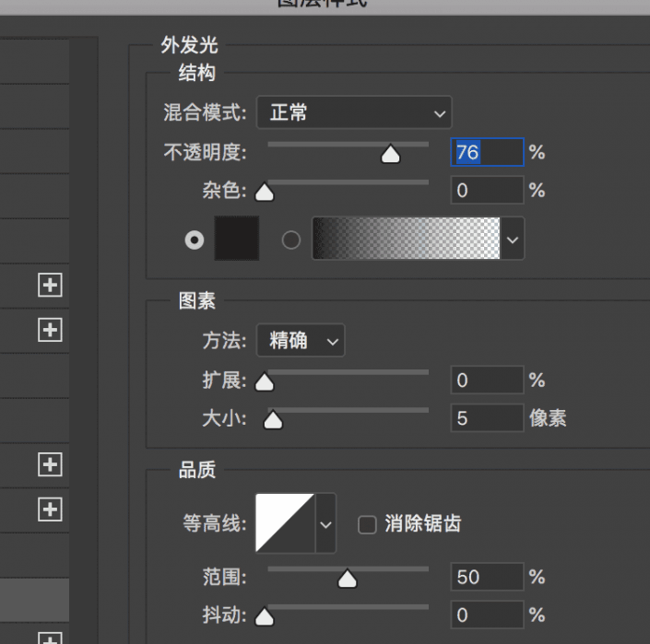Click the 消除锯齿 label text

(x=423, y=523)
